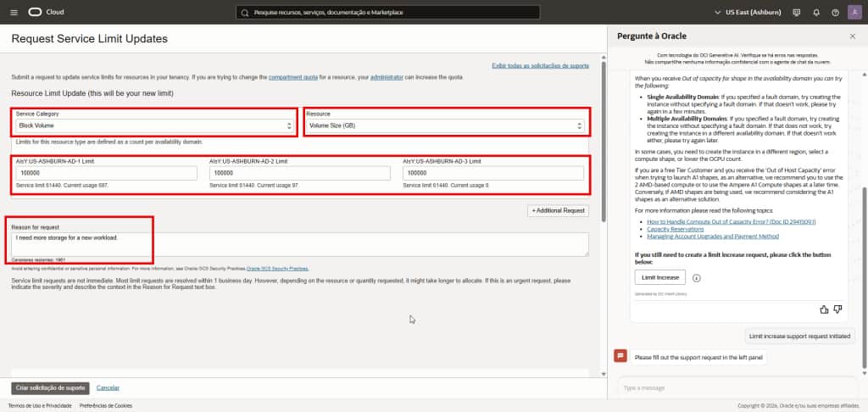Click 'Please fill out the support request' message

698,358
